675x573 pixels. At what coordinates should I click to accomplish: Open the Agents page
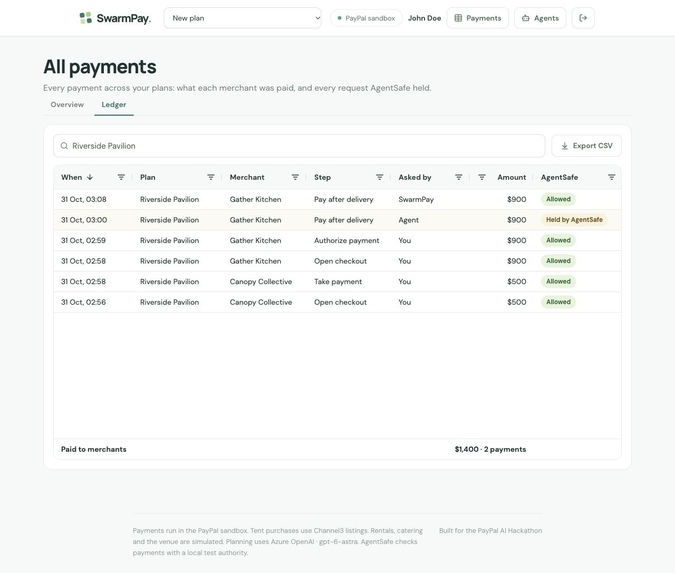[x=540, y=18]
